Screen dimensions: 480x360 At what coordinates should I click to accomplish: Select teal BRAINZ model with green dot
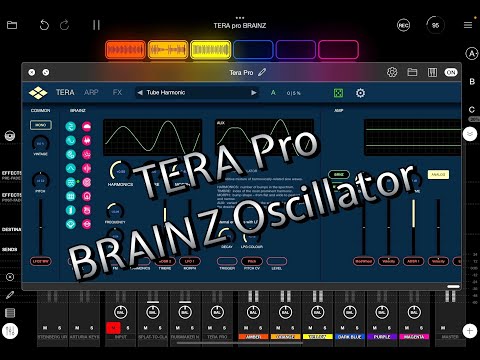[x=70, y=182]
